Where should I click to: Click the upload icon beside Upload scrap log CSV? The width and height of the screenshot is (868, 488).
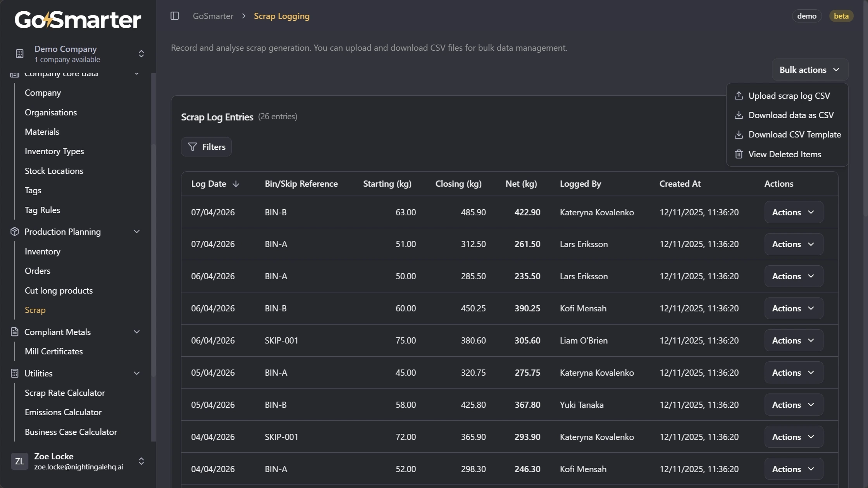(739, 95)
